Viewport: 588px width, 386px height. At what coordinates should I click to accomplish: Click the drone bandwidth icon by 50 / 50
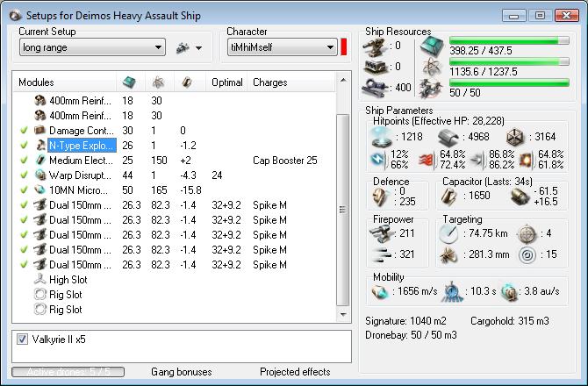pyautogui.click(x=432, y=89)
